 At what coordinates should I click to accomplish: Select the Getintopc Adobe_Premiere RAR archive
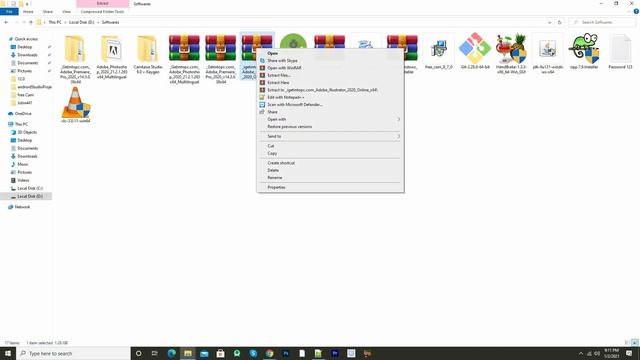click(x=220, y=48)
